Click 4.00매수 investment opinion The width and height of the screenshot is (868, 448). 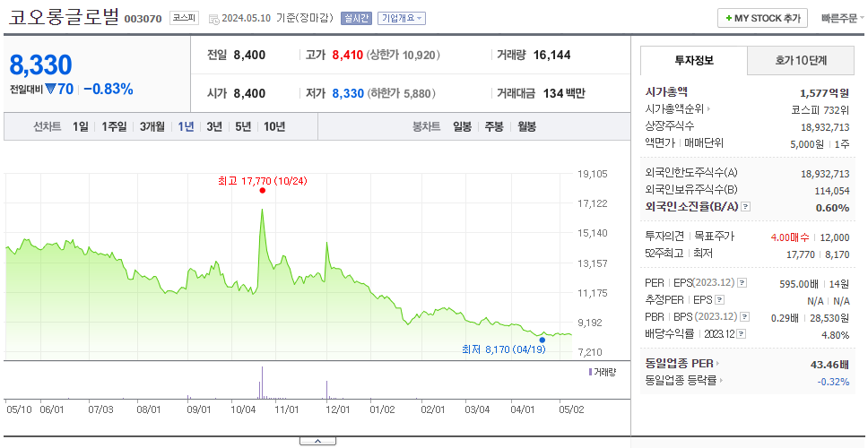pos(790,237)
